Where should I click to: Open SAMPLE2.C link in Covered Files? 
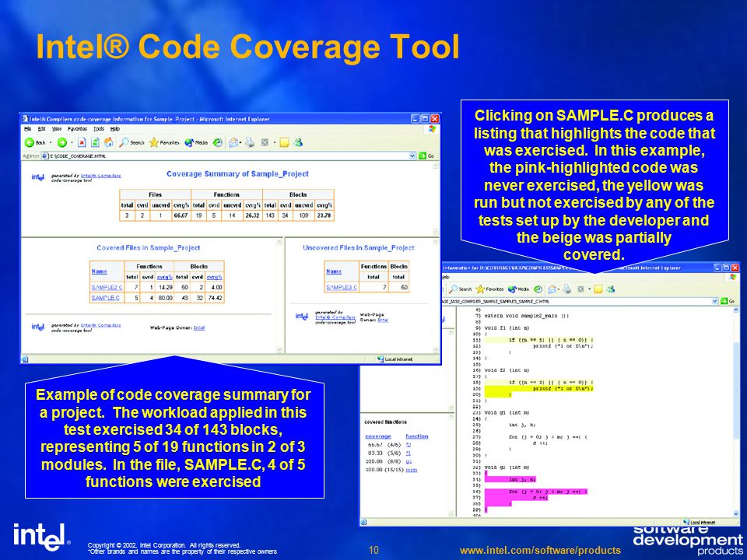point(107,288)
